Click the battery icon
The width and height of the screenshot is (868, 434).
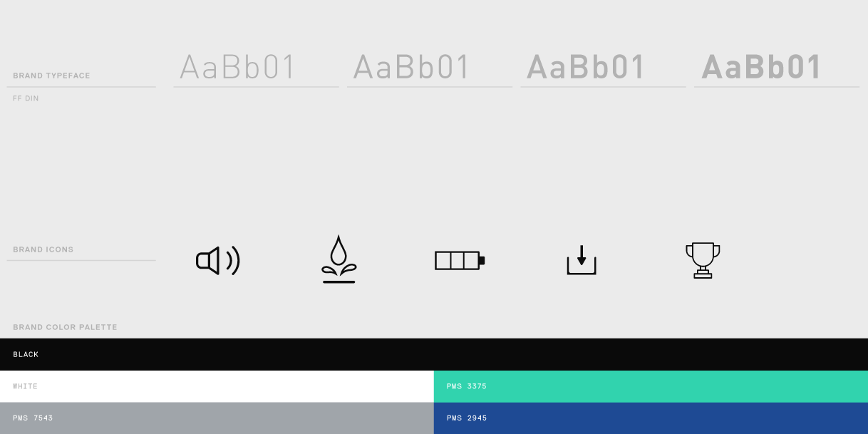(460, 260)
